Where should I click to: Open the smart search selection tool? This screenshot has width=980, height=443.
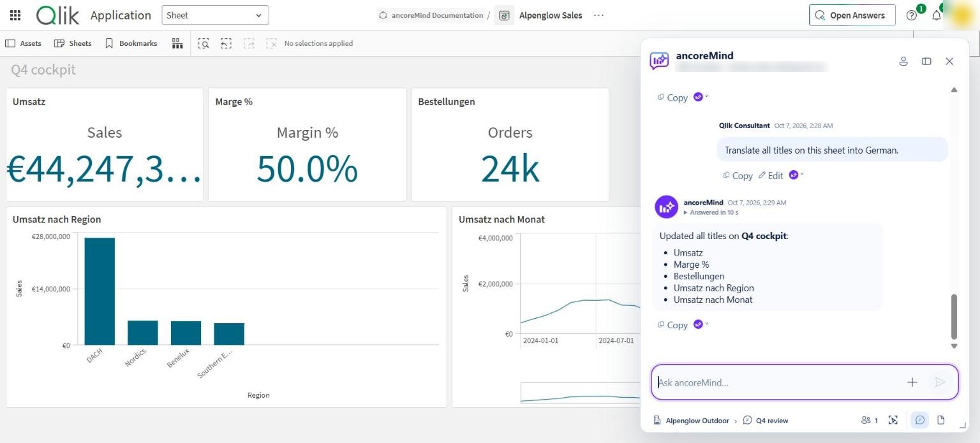coord(204,43)
